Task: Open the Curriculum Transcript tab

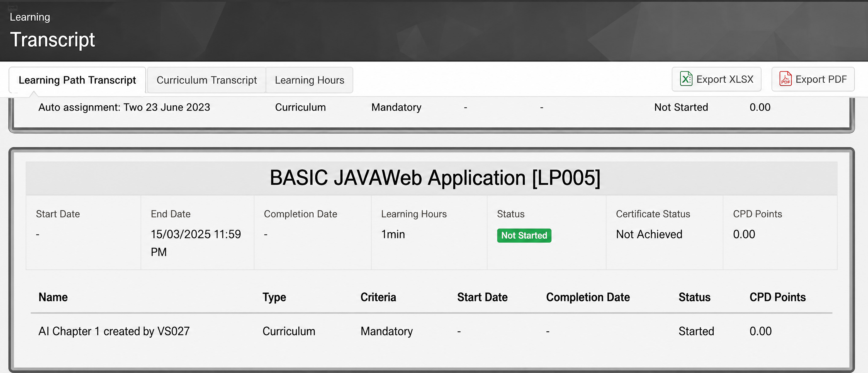Action: coord(207,80)
